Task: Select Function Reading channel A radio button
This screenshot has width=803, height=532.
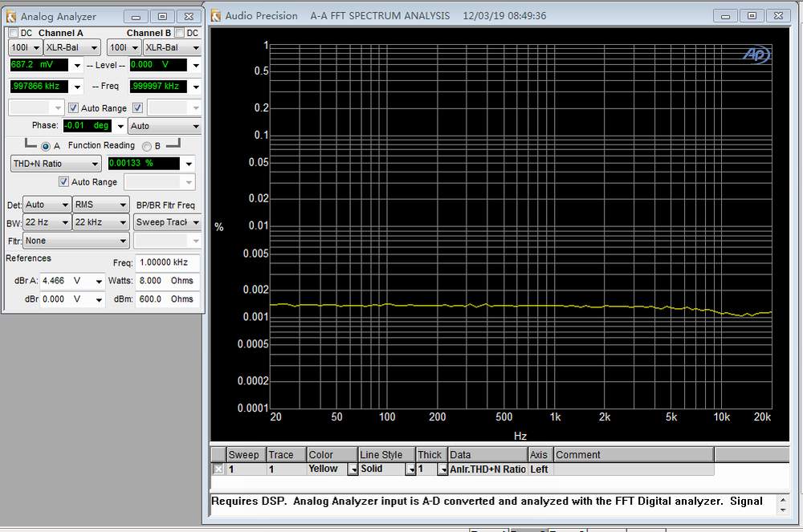Action: pos(46,146)
